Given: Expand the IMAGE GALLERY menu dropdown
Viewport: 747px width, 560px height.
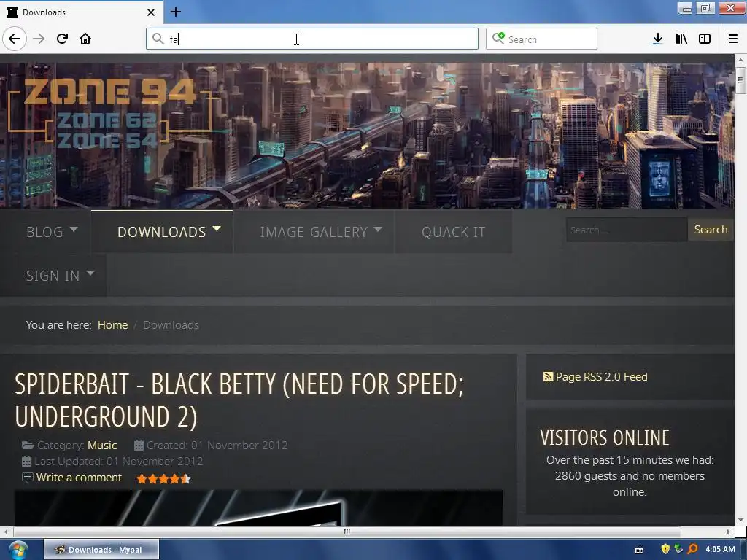Looking at the screenshot, I should pyautogui.click(x=378, y=230).
